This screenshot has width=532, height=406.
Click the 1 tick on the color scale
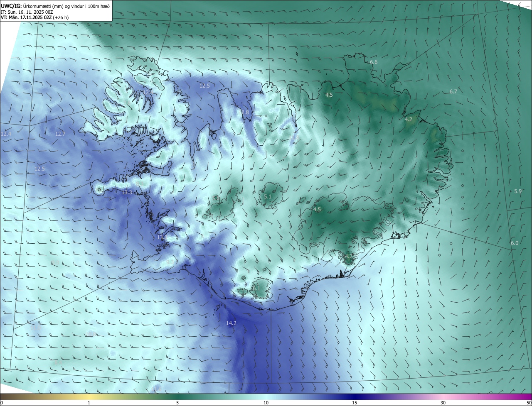[89, 403]
